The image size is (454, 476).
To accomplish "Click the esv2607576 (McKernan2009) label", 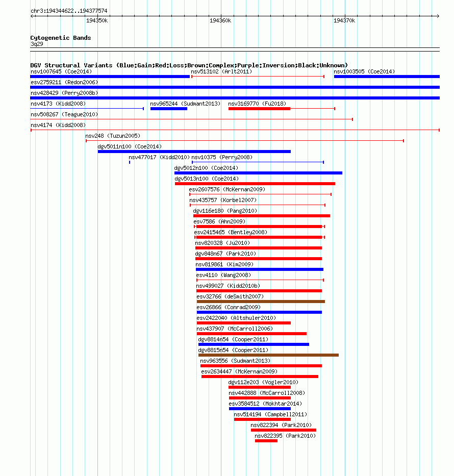I will (227, 189).
